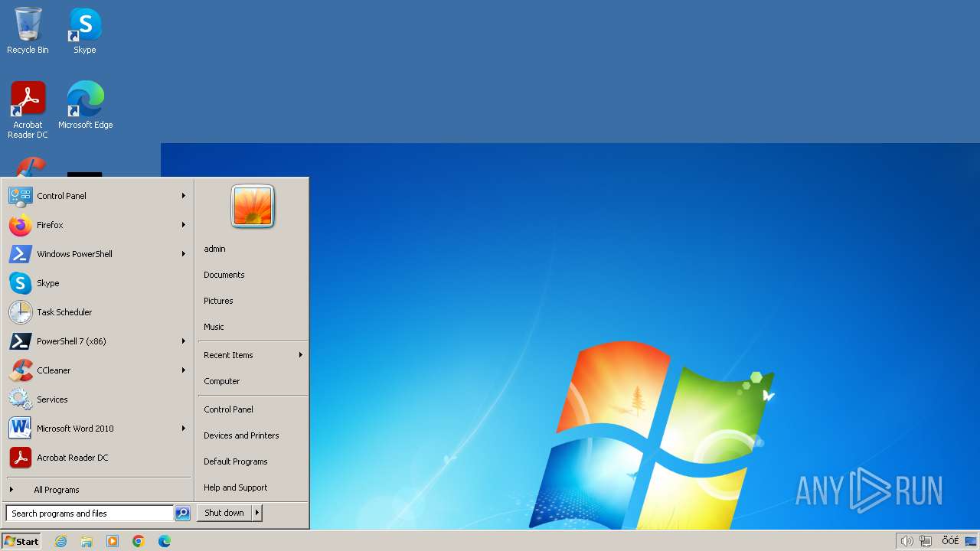Image resolution: width=980 pixels, height=551 pixels.
Task: Open the Recycle Bin desktop icon
Action: tap(28, 31)
